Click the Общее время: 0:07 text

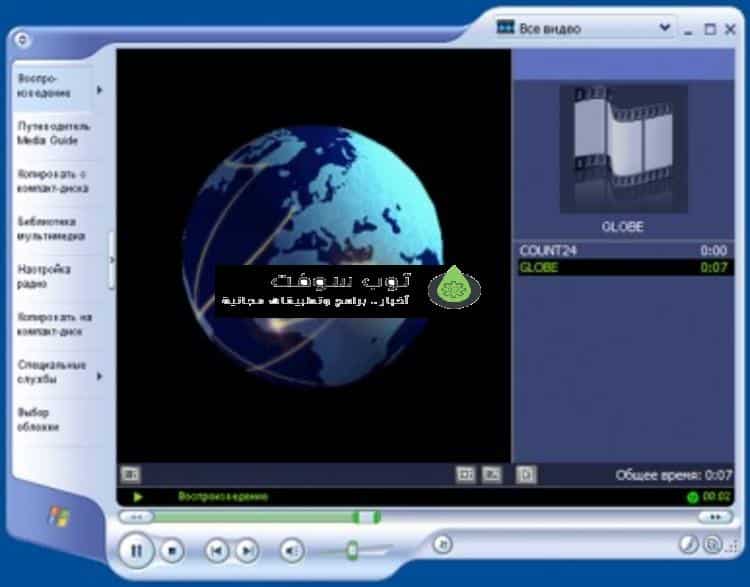(x=673, y=475)
